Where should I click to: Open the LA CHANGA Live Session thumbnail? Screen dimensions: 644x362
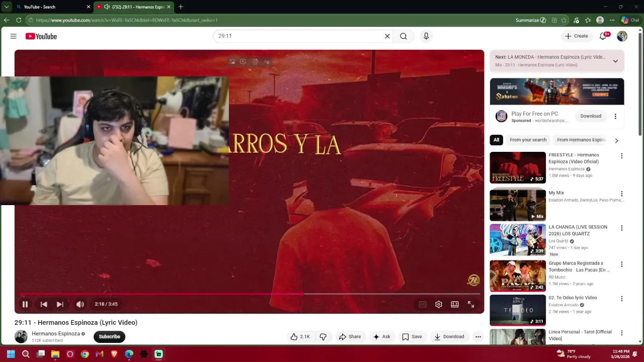coord(518,240)
